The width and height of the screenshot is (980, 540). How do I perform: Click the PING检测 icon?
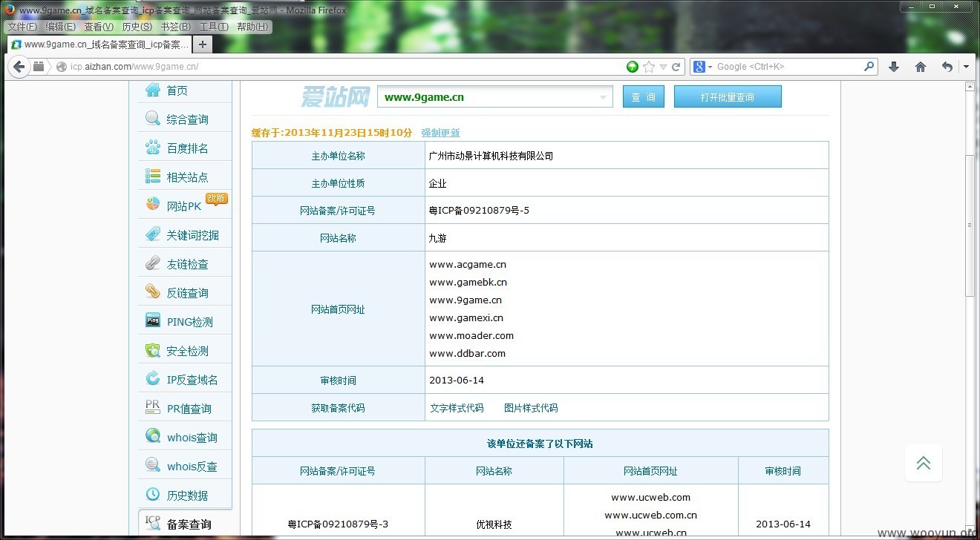153,320
